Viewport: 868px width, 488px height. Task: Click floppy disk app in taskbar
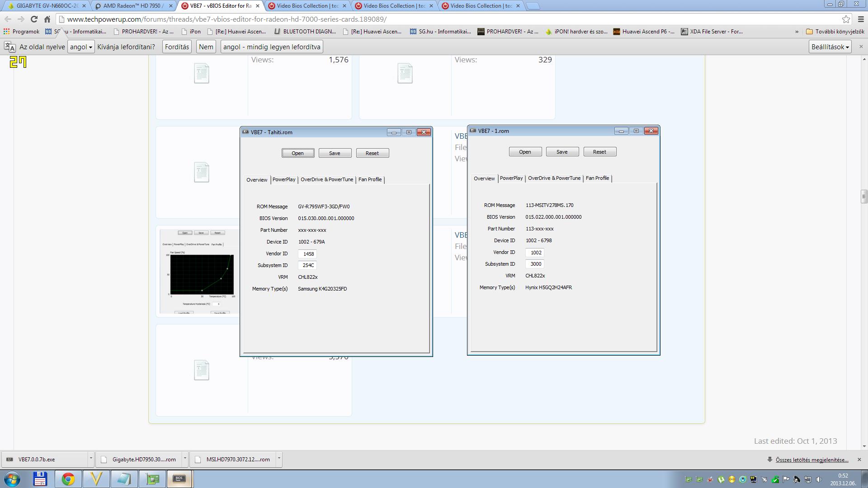click(40, 479)
